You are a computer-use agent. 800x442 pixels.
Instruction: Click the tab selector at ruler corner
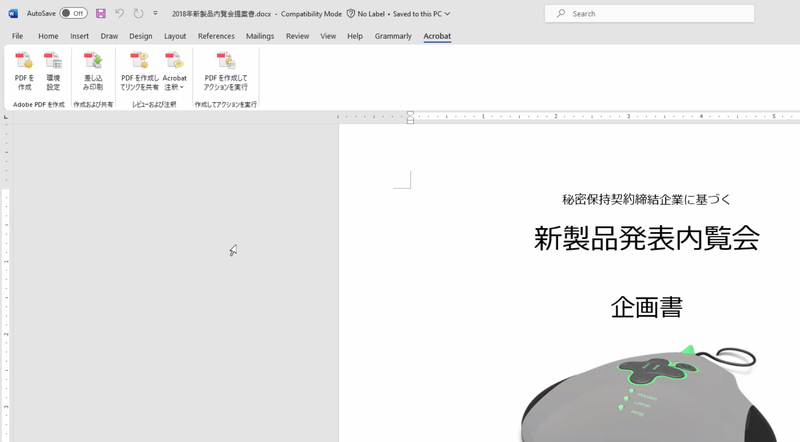(x=6, y=117)
